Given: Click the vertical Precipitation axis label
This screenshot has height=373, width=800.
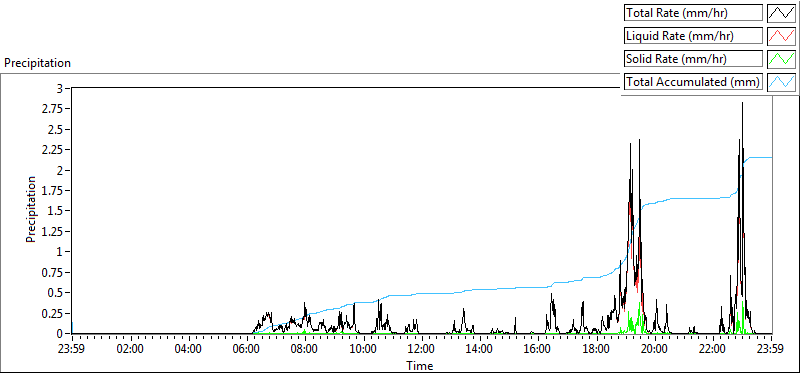Looking at the screenshot, I should tap(31, 209).
